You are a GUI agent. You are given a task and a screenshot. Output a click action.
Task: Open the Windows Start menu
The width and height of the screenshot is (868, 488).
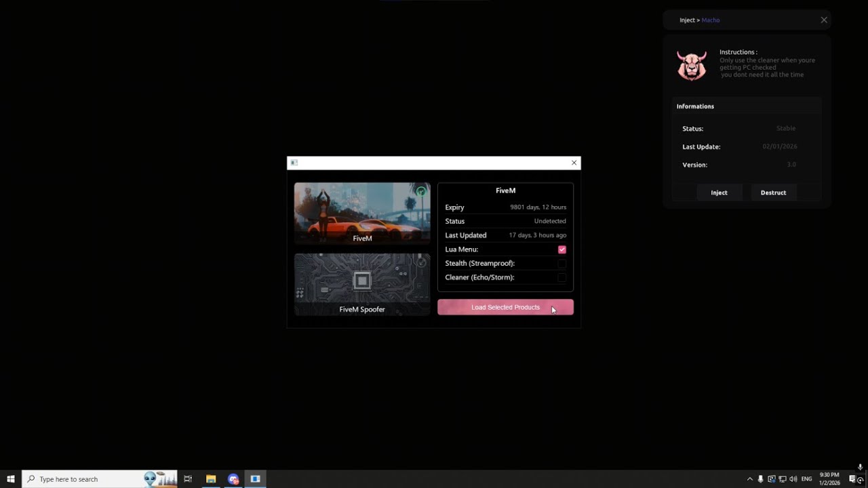11,479
